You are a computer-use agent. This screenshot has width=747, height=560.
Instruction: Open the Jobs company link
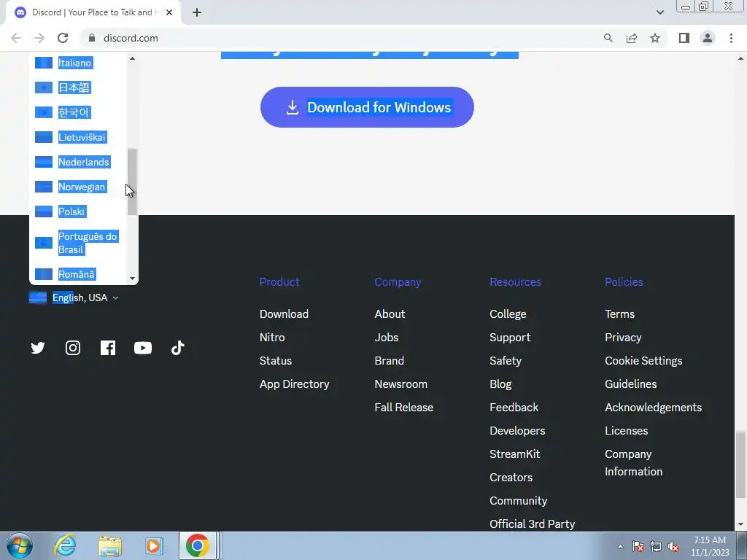click(x=387, y=338)
